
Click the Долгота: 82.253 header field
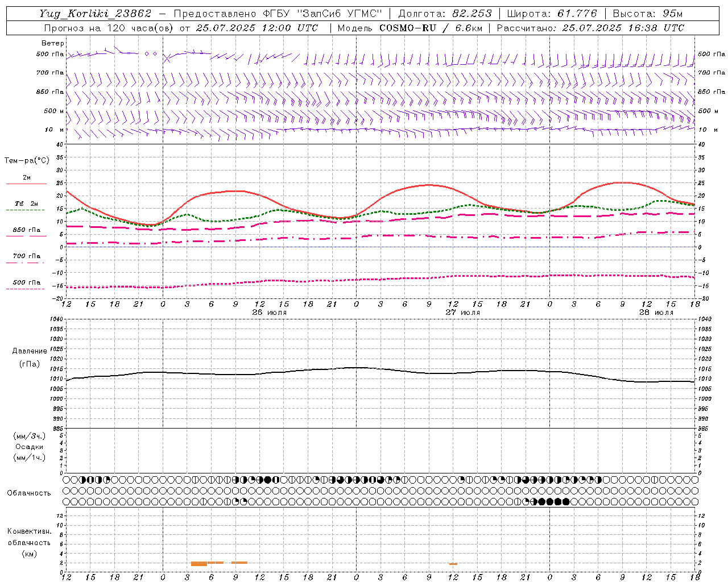pyautogui.click(x=445, y=14)
